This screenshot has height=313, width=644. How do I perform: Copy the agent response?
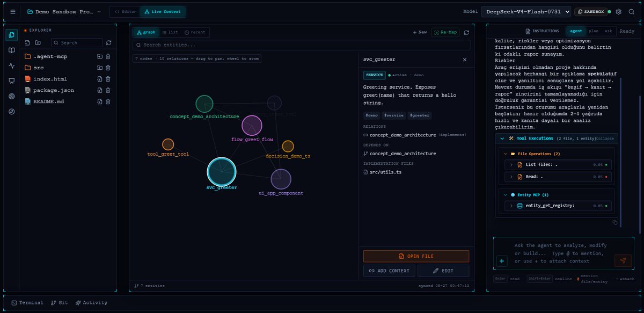(x=615, y=222)
